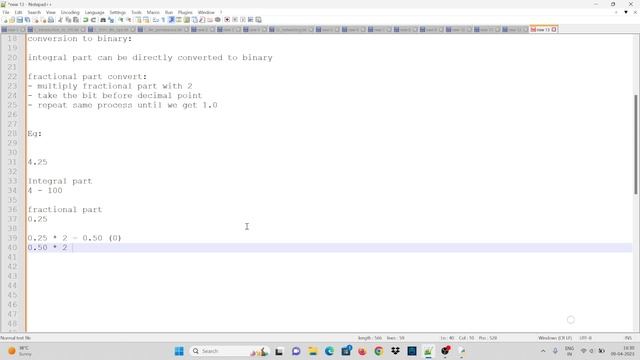Open Dropbox from taskbar

[395, 351]
